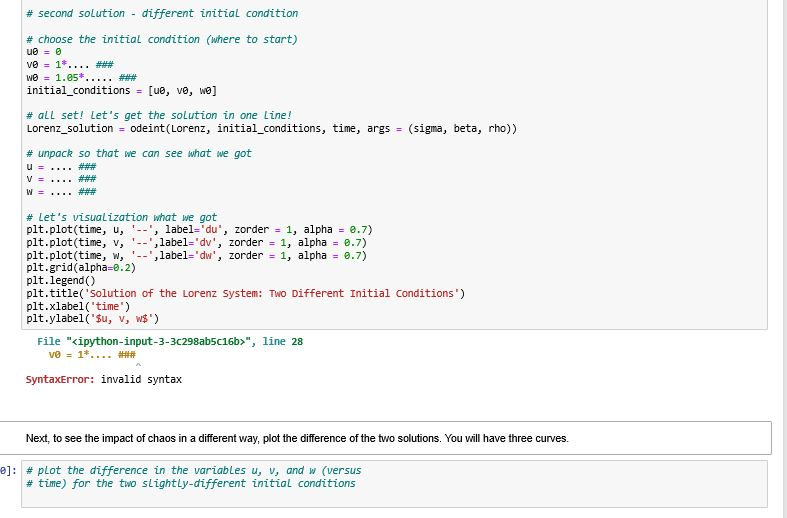
Task: Click the line 'initial_conditions = [u0, v0, w0]'
Action: pos(121,91)
